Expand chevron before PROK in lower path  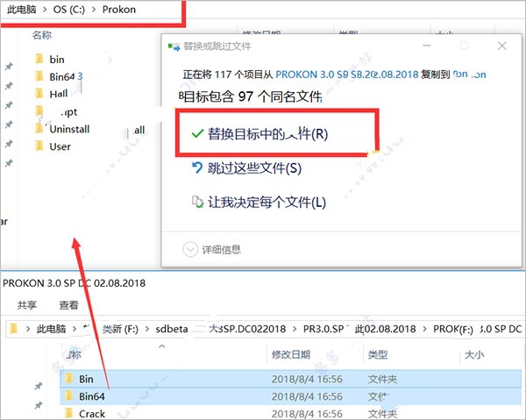(x=424, y=329)
